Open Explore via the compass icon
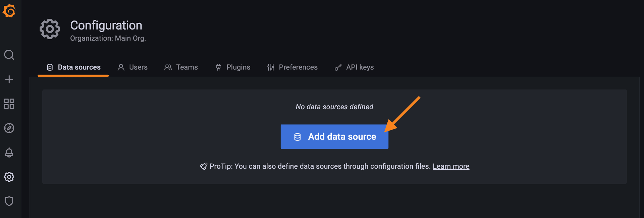644x218 pixels. pos(9,128)
